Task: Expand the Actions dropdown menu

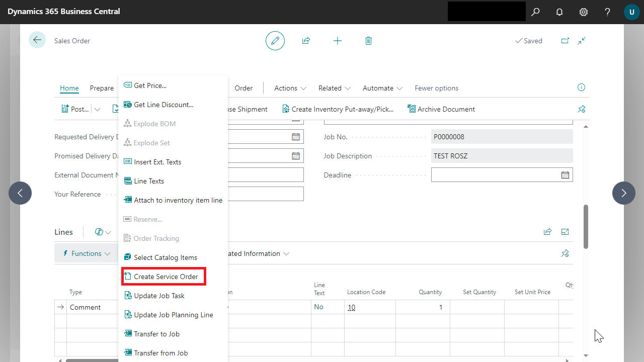Action: coord(290,88)
